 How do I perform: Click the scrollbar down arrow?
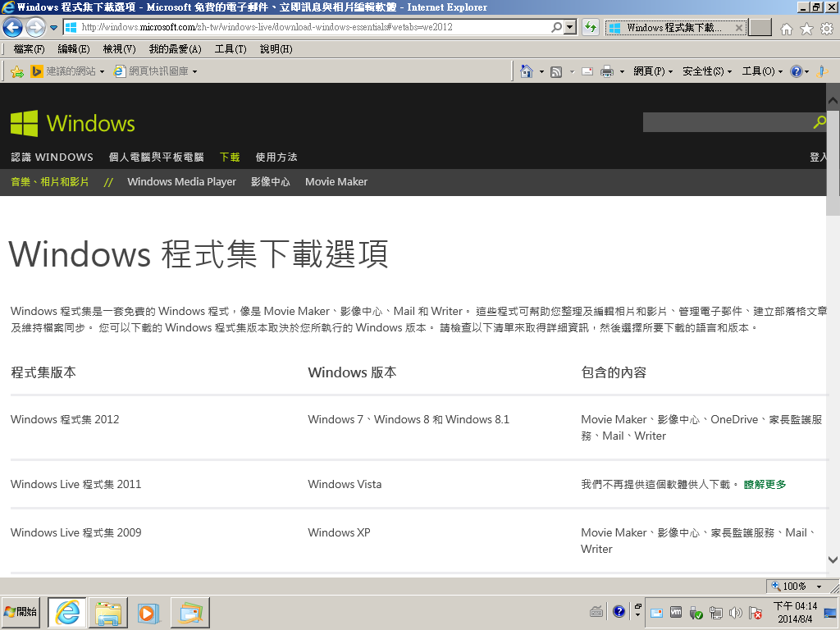click(833, 559)
